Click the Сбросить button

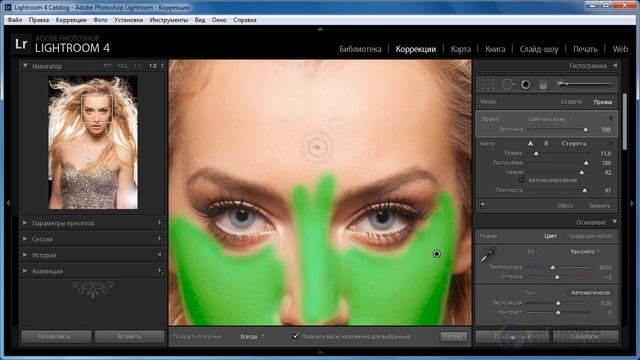pyautogui.click(x=585, y=337)
